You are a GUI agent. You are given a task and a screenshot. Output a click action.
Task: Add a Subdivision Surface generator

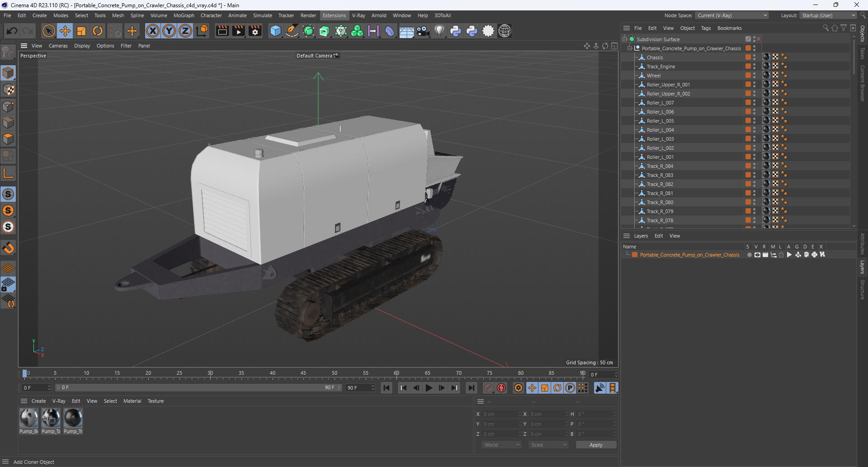[308, 31]
